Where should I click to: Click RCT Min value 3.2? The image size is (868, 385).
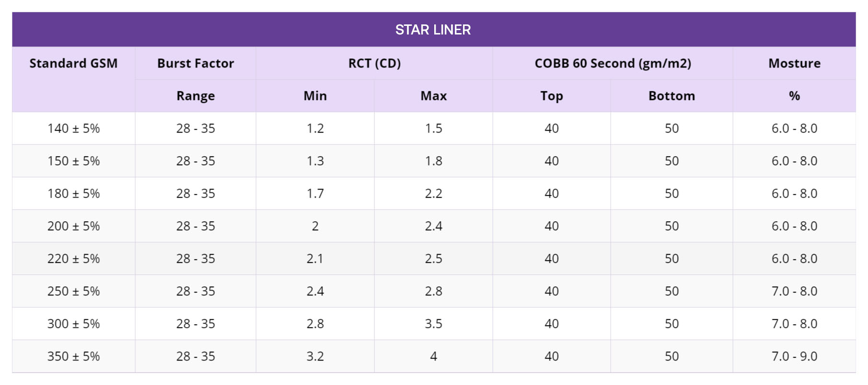click(x=315, y=356)
